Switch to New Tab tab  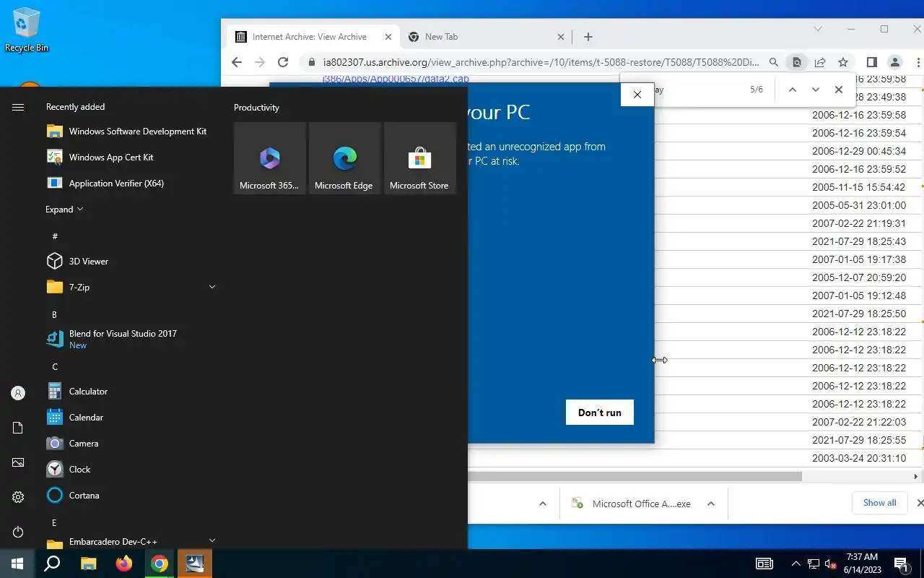tap(476, 37)
